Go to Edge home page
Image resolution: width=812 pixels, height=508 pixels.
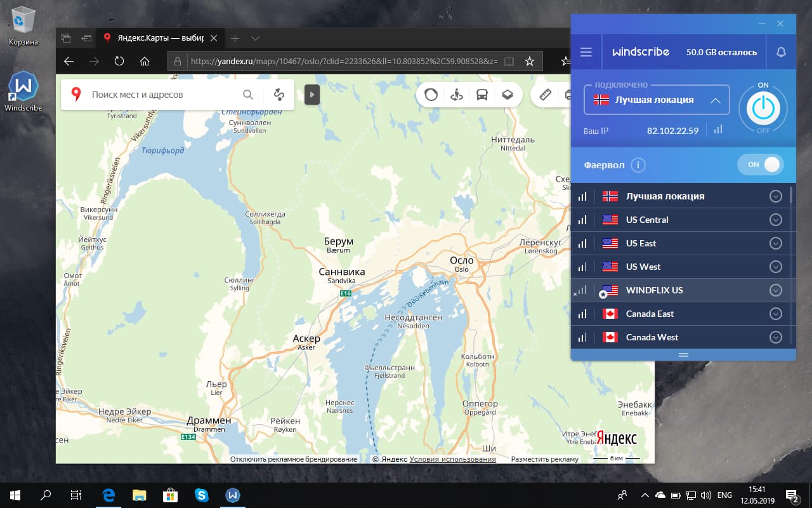coord(145,61)
